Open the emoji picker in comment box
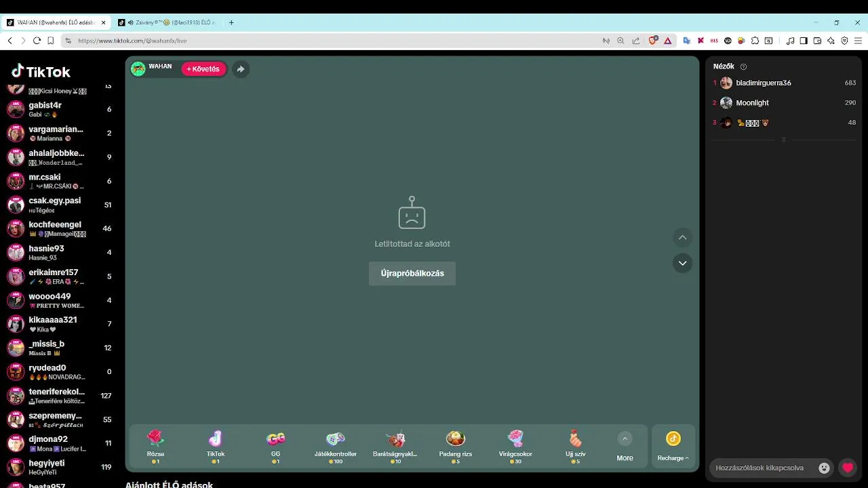This screenshot has width=868, height=488. (x=824, y=468)
